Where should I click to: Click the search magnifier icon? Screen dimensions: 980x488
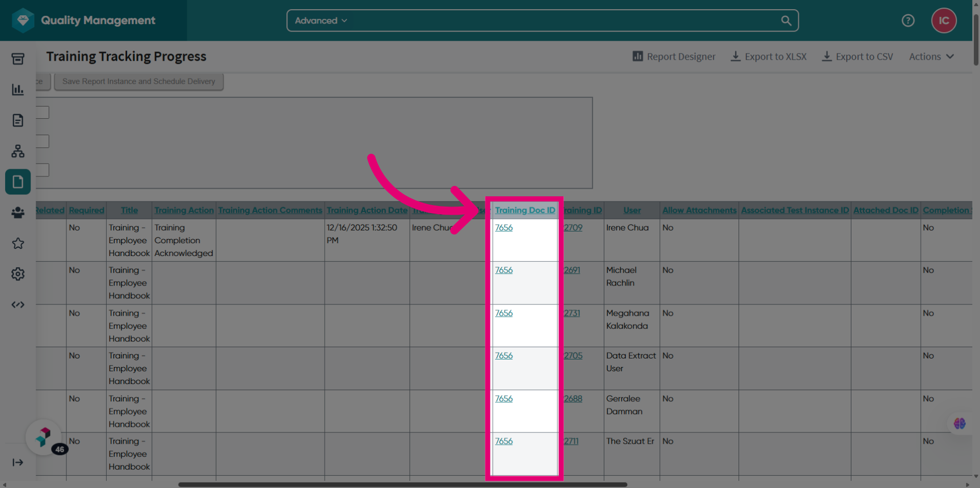point(786,20)
